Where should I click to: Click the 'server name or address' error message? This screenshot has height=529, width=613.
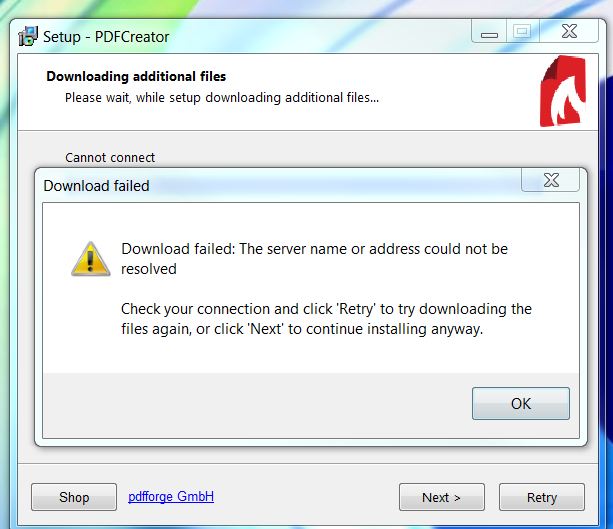314,259
